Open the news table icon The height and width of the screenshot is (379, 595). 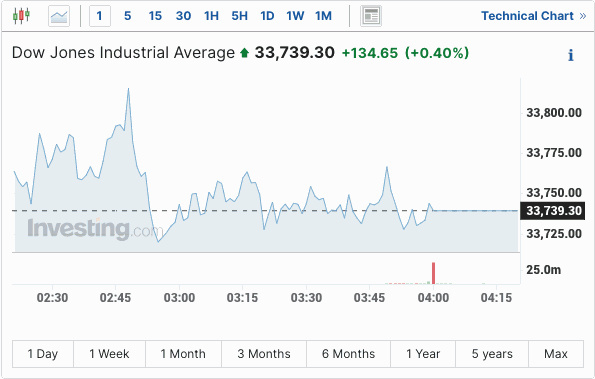point(371,16)
